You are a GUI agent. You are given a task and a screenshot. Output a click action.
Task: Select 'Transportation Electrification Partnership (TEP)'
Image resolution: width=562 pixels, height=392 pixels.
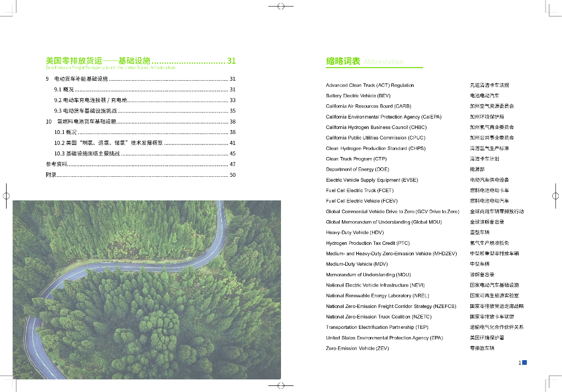(377, 327)
